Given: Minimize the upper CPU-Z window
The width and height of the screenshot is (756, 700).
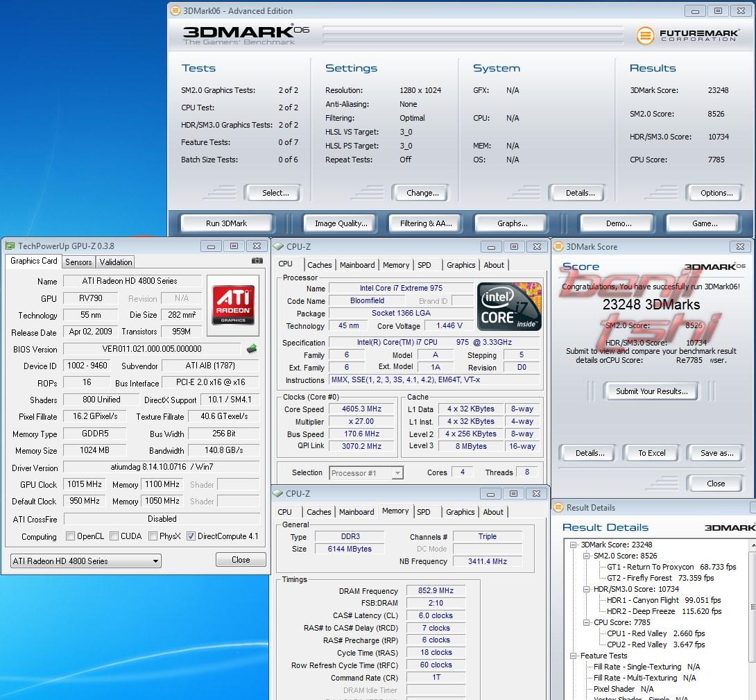Looking at the screenshot, I should click(x=491, y=247).
